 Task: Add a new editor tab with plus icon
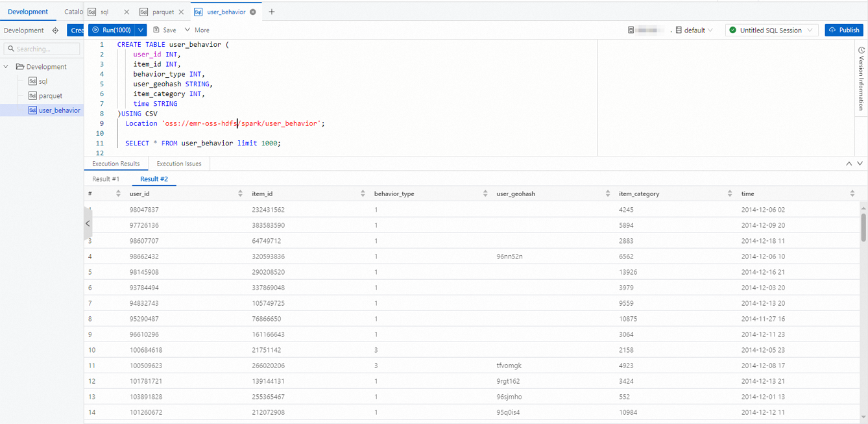tap(271, 12)
